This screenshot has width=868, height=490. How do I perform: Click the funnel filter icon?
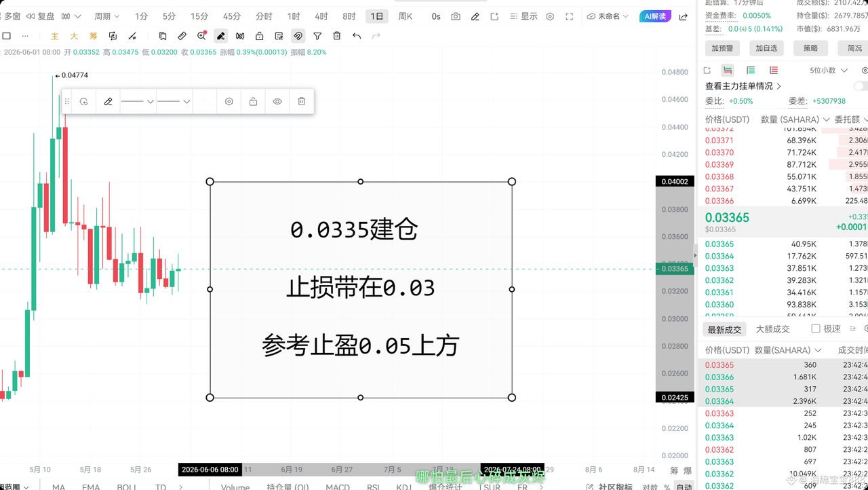(317, 36)
